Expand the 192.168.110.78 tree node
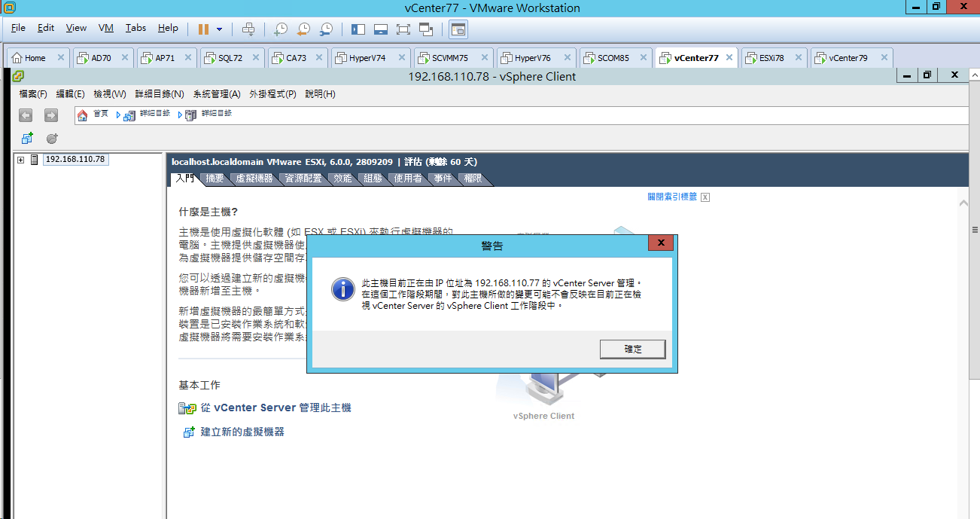The height and width of the screenshot is (519, 980). point(20,160)
